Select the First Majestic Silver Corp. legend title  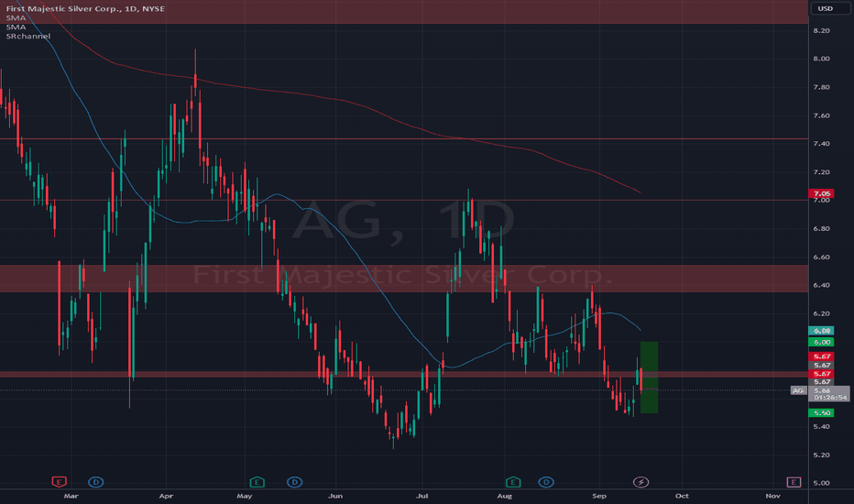85,9
